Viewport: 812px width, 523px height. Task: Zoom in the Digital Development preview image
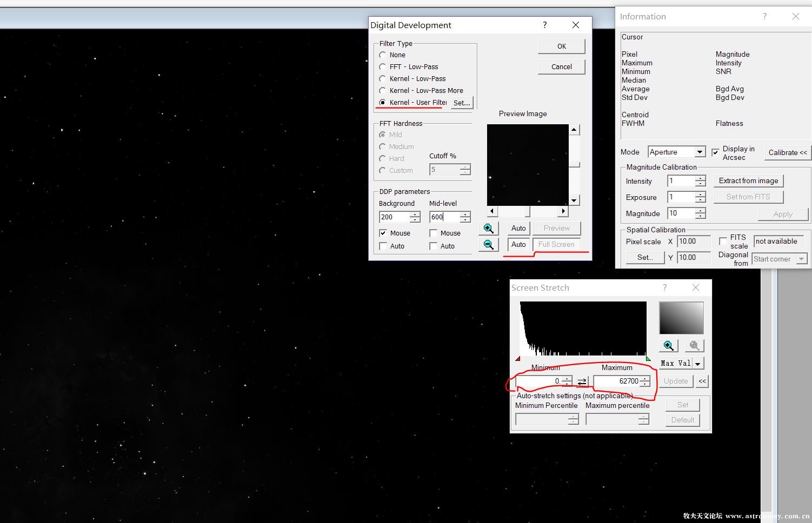coord(488,229)
